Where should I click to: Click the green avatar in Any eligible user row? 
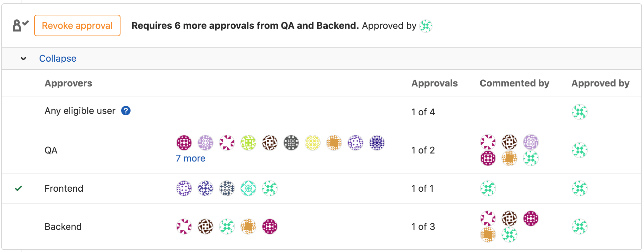coord(579,112)
